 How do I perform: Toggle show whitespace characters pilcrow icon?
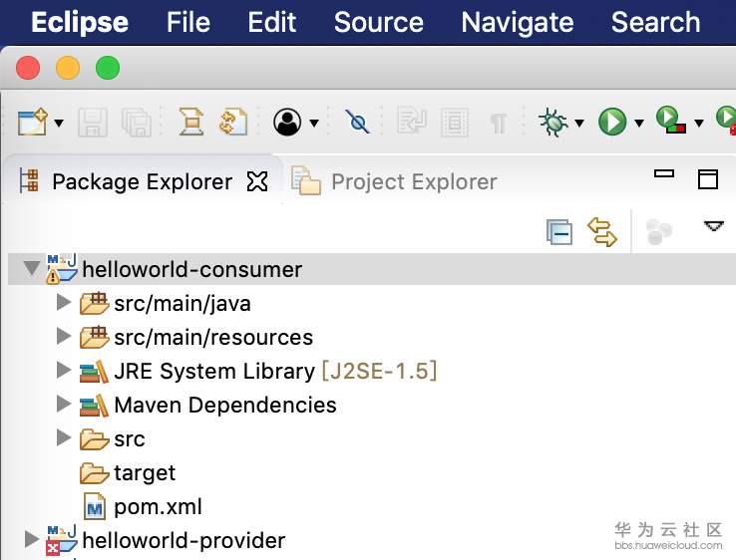497,123
